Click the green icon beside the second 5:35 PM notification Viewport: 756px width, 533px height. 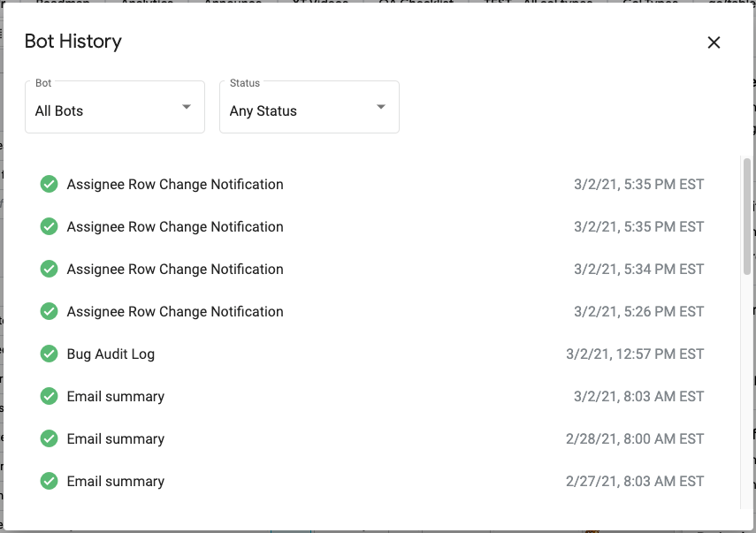tap(49, 226)
